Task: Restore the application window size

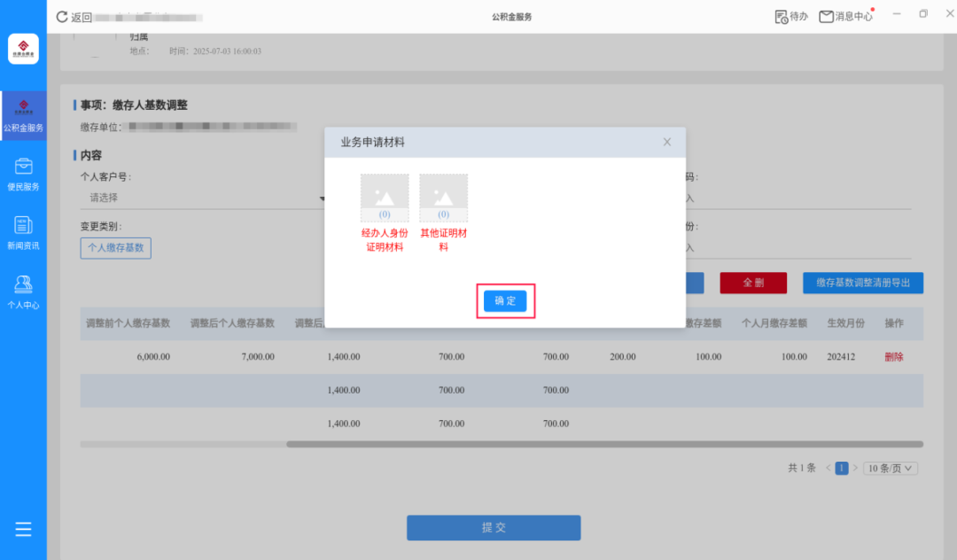Action: pos(923,13)
